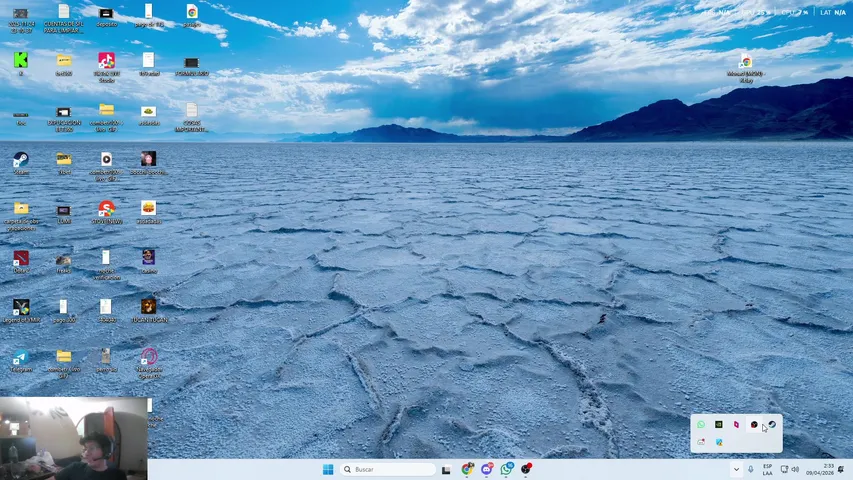Click the drive icon with the red dot in the tray overflow

701,442
